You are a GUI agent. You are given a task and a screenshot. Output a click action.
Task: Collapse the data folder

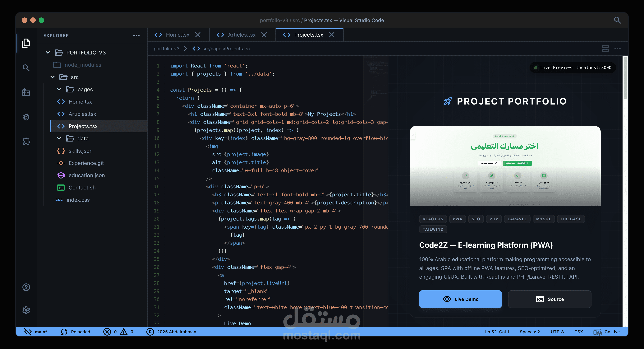click(59, 138)
